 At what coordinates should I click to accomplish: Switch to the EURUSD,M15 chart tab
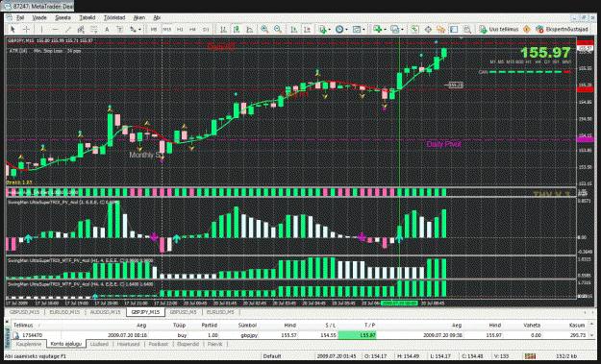pyautogui.click(x=64, y=312)
